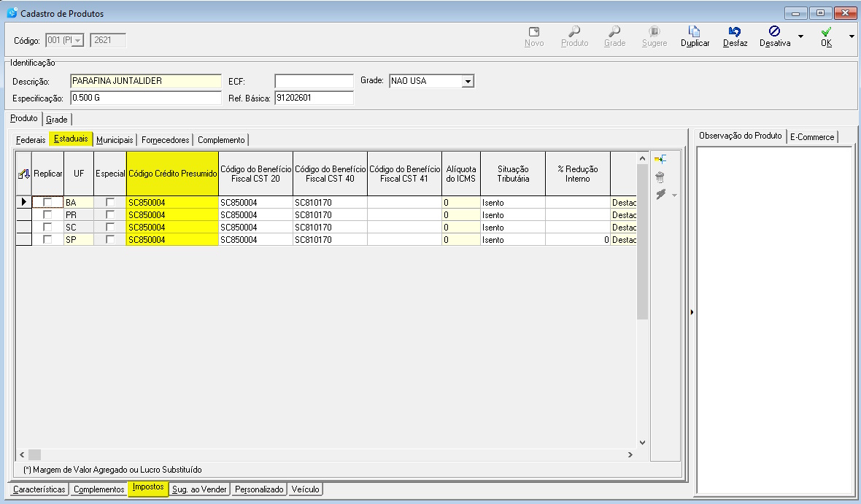Expand the Grade NAO USA dropdown
The width and height of the screenshot is (861, 504).
468,81
